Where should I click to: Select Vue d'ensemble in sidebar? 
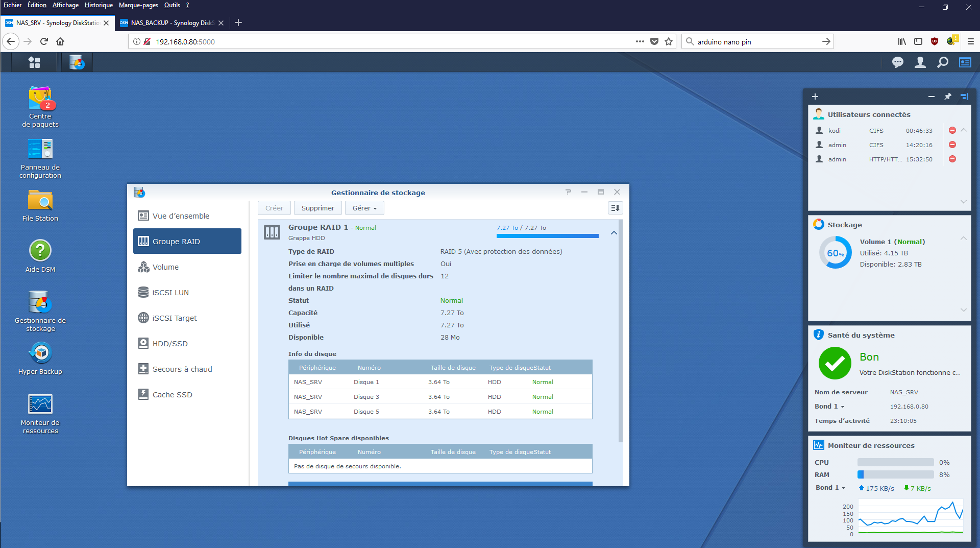tap(187, 216)
